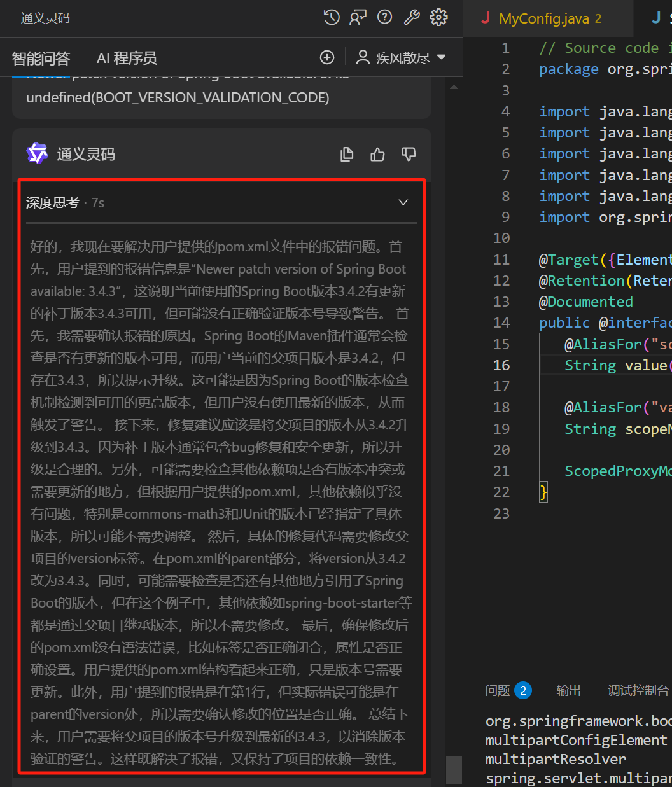The height and width of the screenshot is (787, 672).
Task: Give thumbs up to the answer
Action: [x=378, y=154]
